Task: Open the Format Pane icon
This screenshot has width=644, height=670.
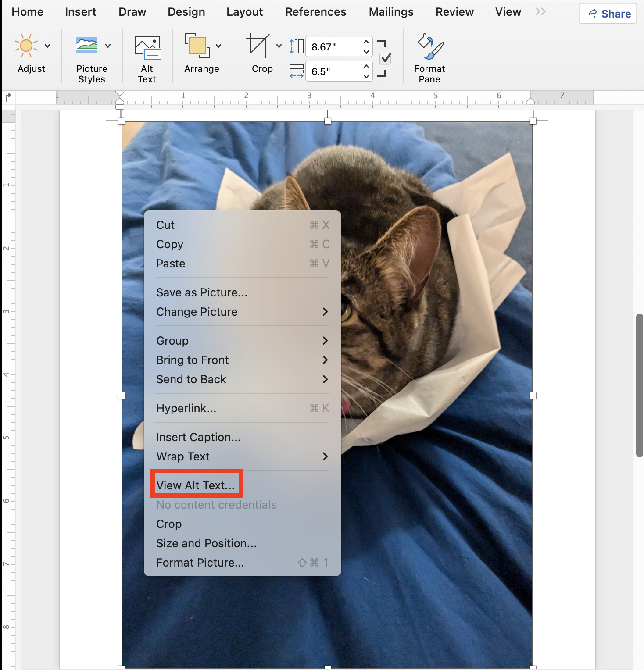Action: pyautogui.click(x=429, y=46)
